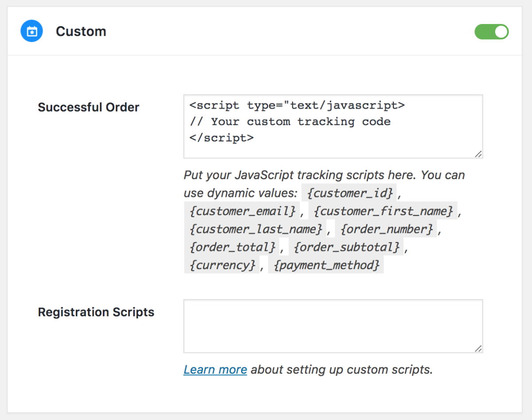The width and height of the screenshot is (532, 420).
Task: Click the blue Custom calendar icon
Action: (x=31, y=31)
